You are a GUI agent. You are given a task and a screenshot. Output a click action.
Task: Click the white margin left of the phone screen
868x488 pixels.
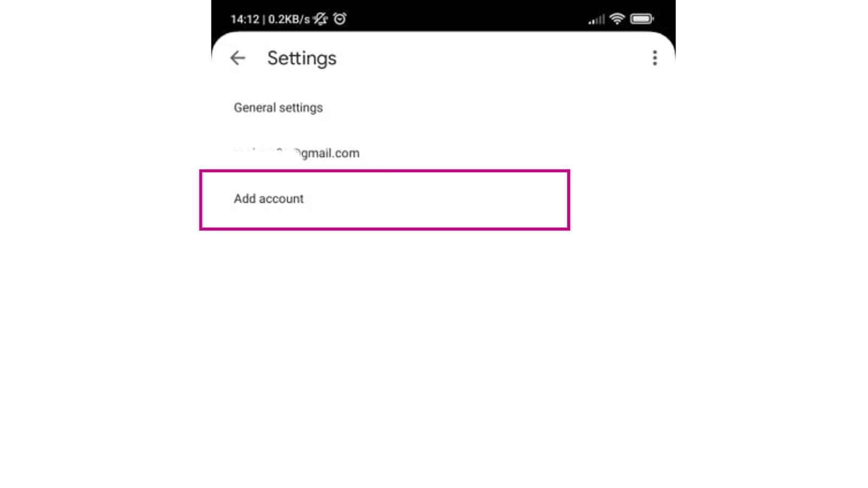(x=103, y=244)
